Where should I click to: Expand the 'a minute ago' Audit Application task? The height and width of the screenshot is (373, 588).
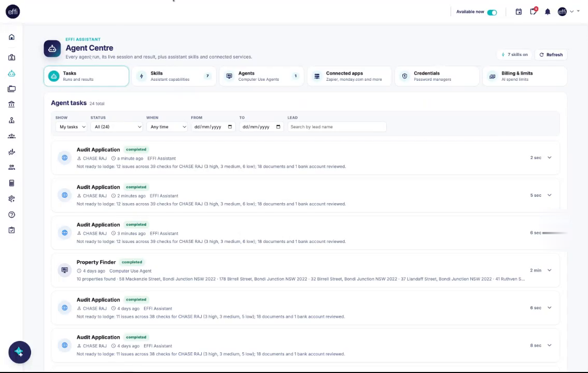click(550, 157)
